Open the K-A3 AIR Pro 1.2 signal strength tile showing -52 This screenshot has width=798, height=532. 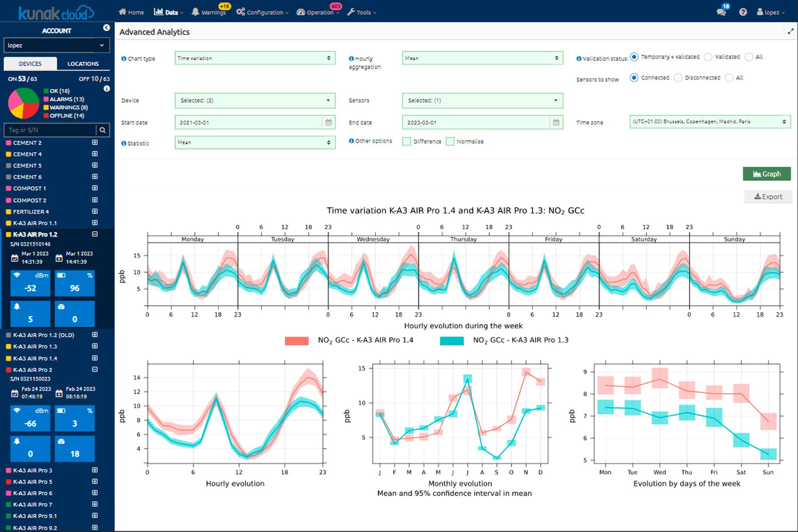(x=30, y=283)
